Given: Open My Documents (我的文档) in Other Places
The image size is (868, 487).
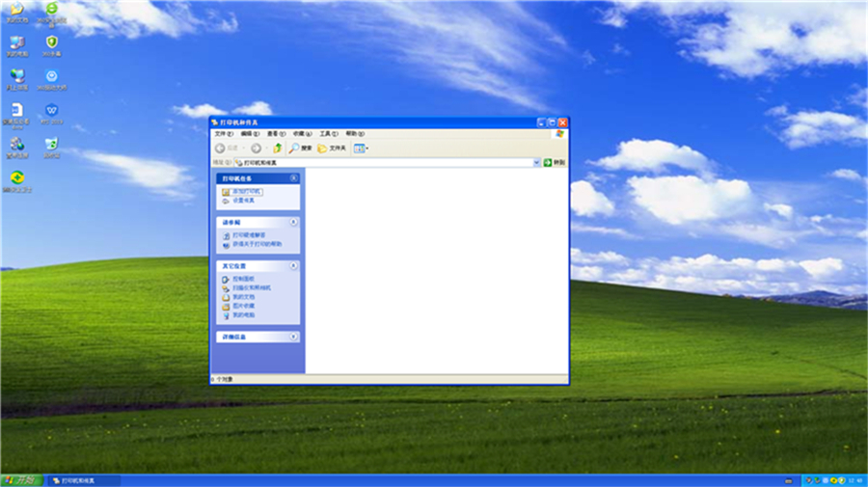Looking at the screenshot, I should [x=244, y=297].
